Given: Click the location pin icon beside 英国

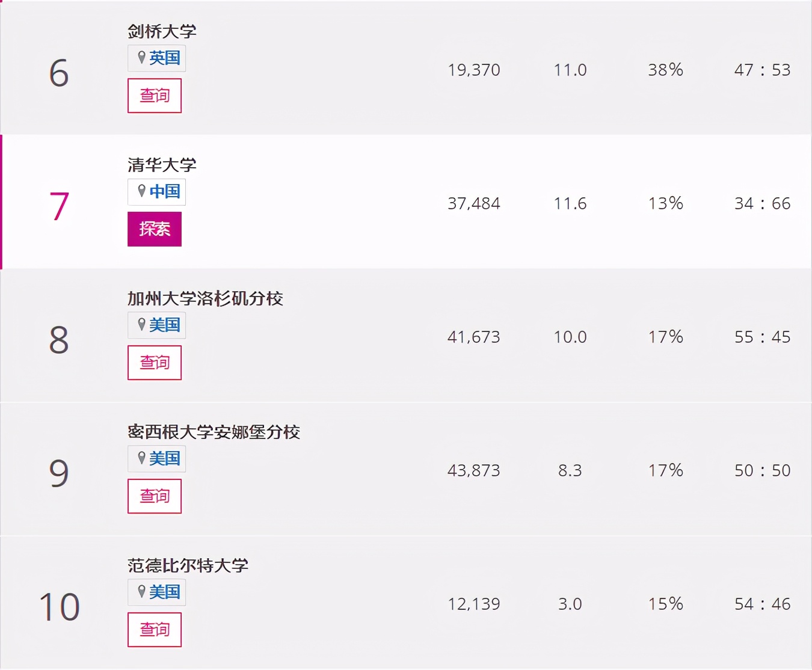Looking at the screenshot, I should coord(142,58).
